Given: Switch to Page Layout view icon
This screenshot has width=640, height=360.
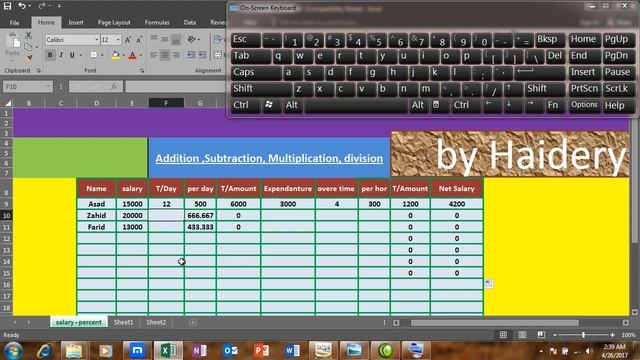Looking at the screenshot, I should point(522,335).
